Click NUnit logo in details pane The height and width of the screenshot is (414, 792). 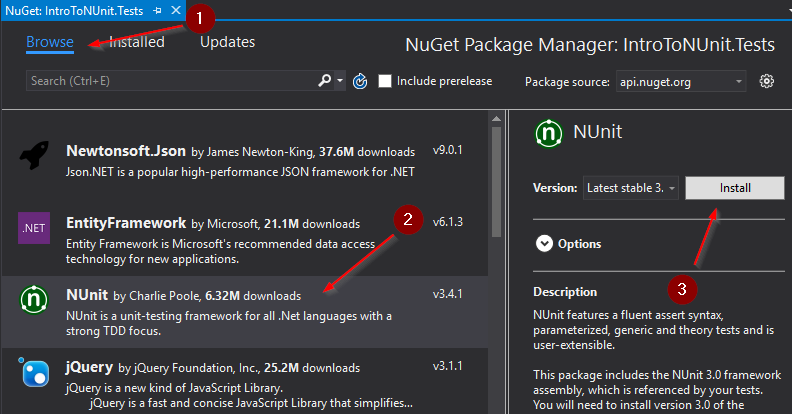549,134
